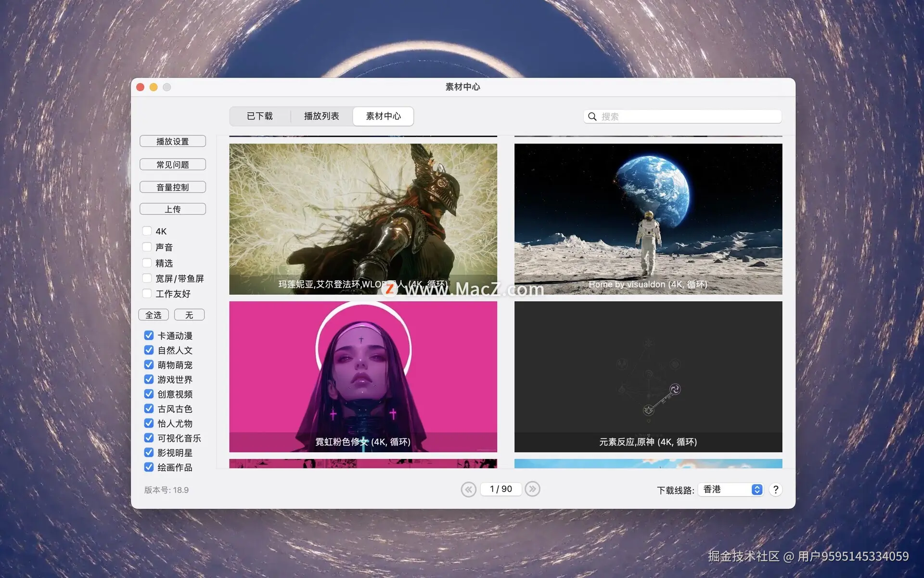Open the astronaut Home by visualdon thumbnail

[x=648, y=219]
